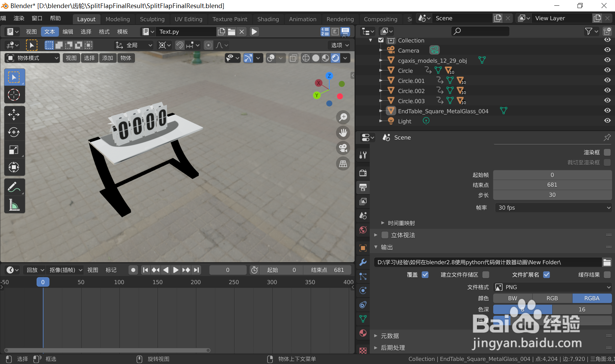The height and width of the screenshot is (364, 615).
Task: Uncheck the 覆盖 output checkbox
Action: tap(425, 275)
